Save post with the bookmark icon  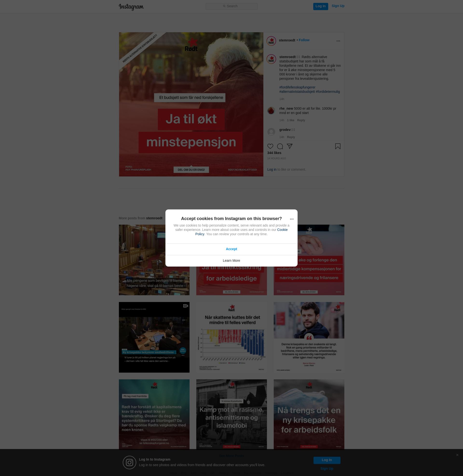[x=338, y=146]
